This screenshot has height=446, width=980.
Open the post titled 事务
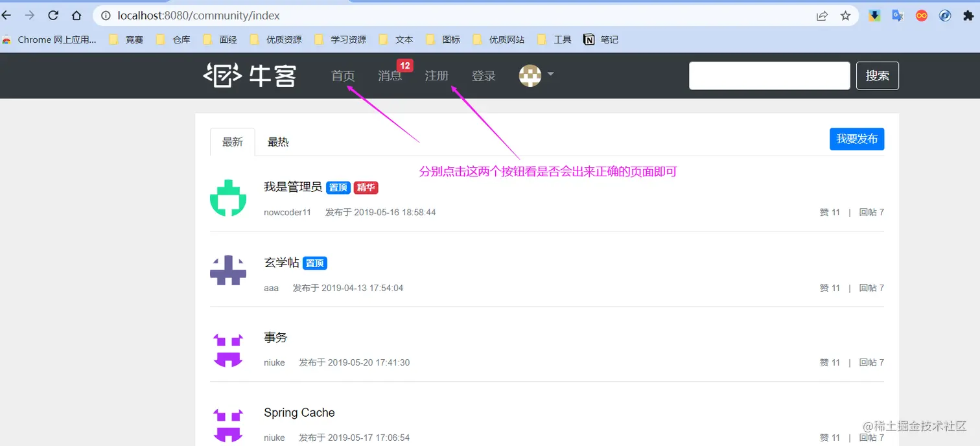click(275, 338)
